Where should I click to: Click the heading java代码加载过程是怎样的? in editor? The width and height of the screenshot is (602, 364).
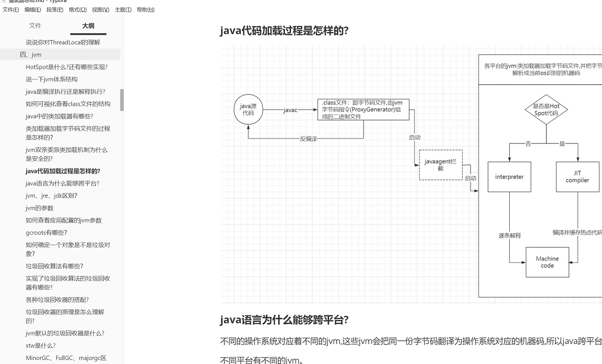click(x=284, y=31)
